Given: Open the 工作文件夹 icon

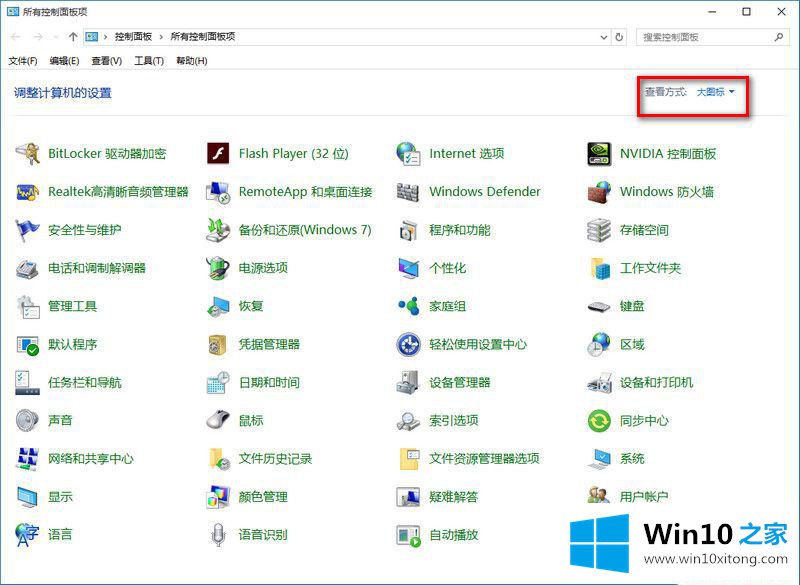Looking at the screenshot, I should click(601, 268).
